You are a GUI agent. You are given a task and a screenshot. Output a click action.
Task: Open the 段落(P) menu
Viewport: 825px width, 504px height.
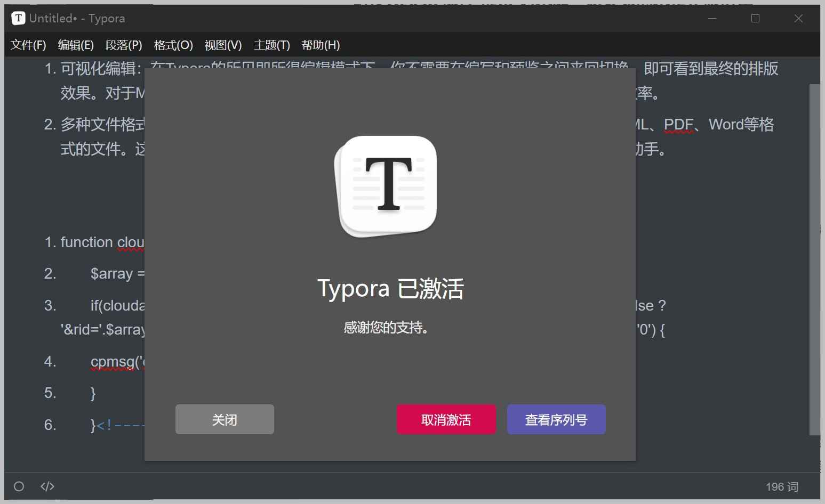124,45
